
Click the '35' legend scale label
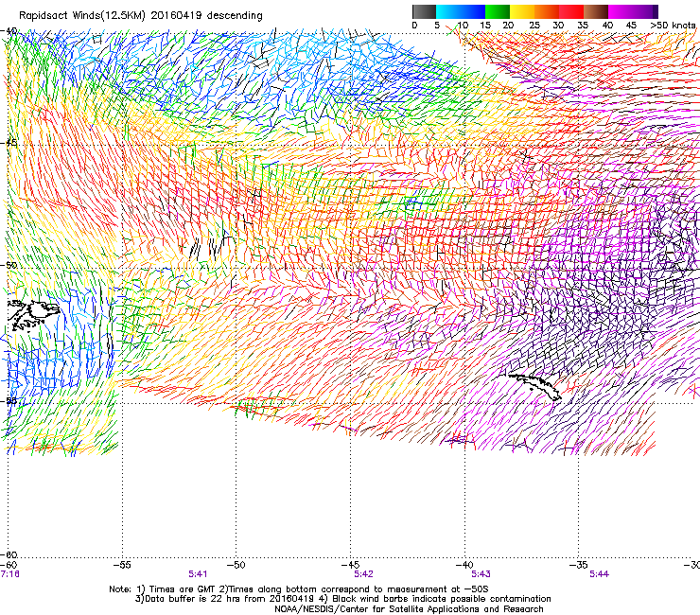tap(583, 26)
